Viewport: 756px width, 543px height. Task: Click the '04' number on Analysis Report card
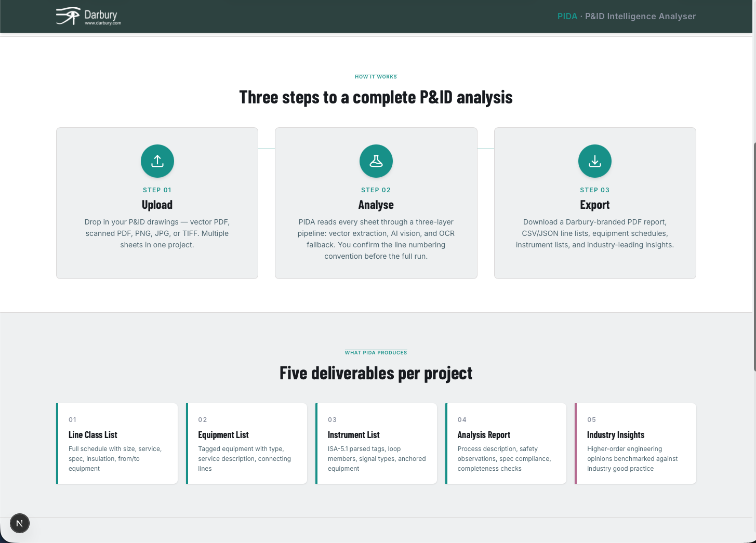coord(462,420)
